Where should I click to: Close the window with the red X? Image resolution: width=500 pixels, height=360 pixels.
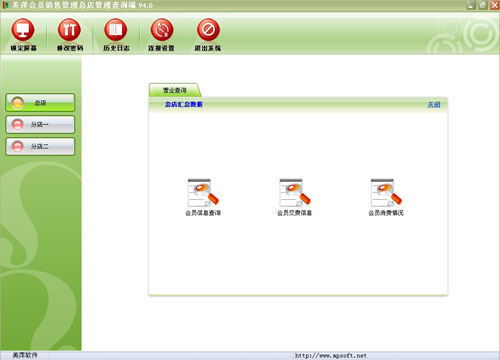pyautogui.click(x=495, y=5)
